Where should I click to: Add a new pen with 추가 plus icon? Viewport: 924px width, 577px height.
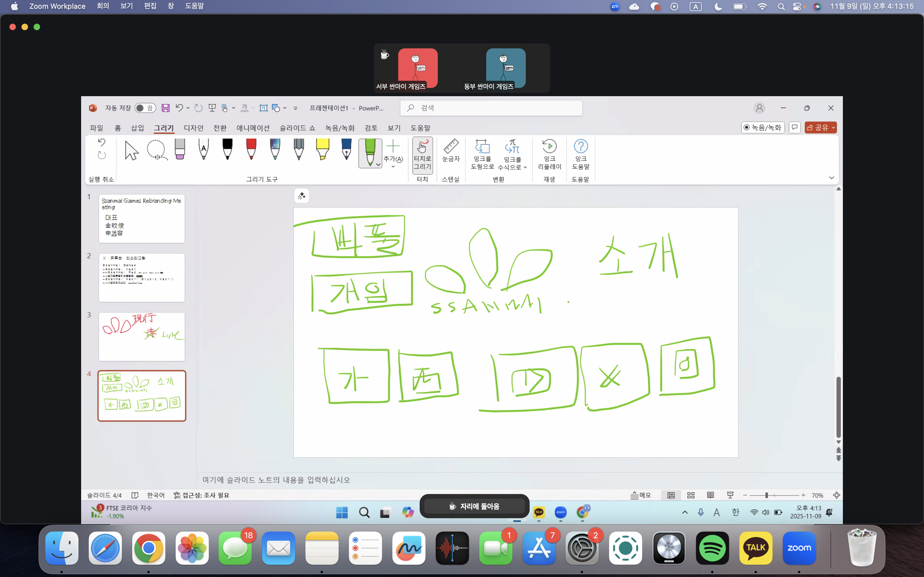point(393,146)
